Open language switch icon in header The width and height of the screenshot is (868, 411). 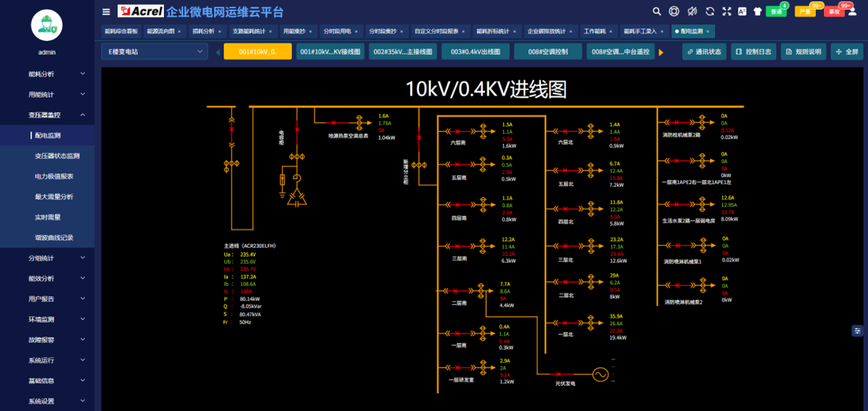point(742,11)
